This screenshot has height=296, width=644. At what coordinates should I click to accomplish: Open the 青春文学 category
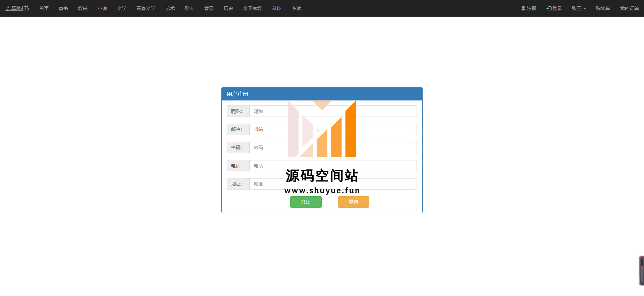click(146, 8)
